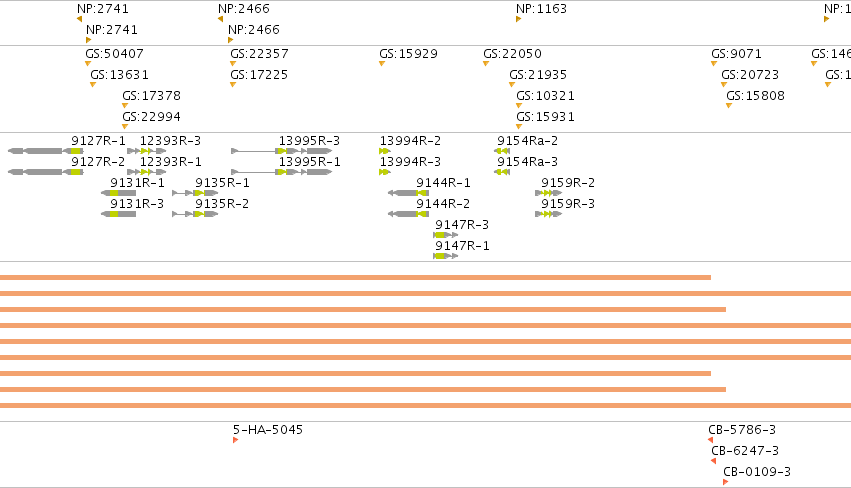Click the GS:22994 triangle marker
This screenshot has width=851, height=488.
click(x=125, y=126)
